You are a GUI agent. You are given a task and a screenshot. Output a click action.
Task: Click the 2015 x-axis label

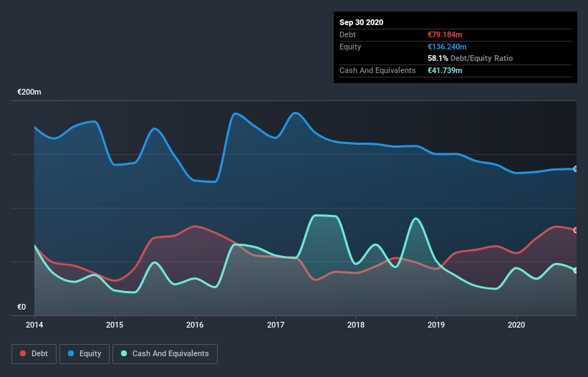[x=115, y=325]
